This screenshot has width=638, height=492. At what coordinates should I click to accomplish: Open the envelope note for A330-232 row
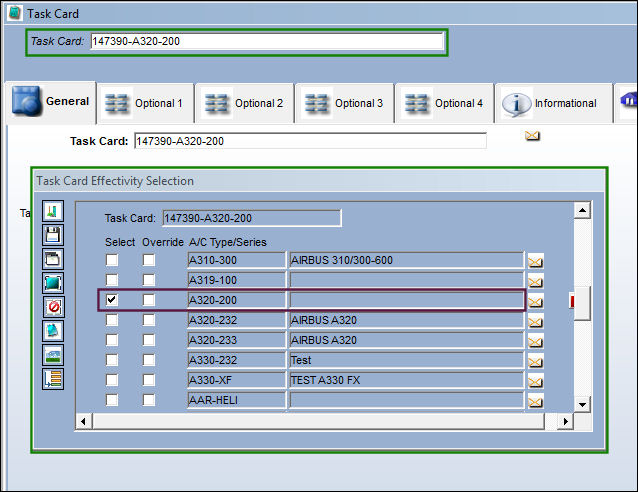535,361
